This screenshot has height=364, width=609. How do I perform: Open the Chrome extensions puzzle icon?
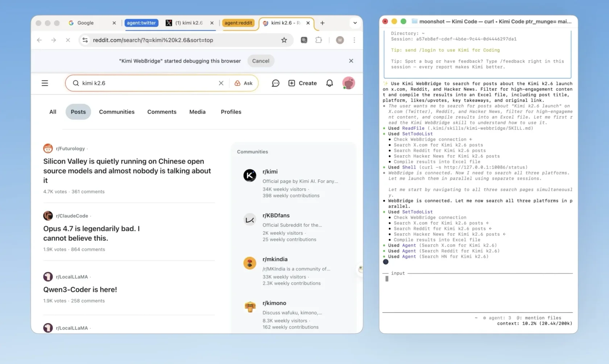319,40
